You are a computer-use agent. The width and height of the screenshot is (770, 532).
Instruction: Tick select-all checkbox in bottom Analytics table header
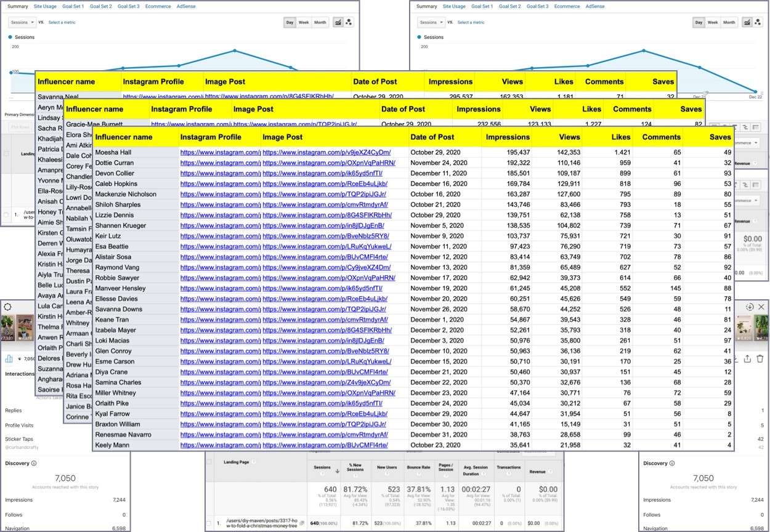[209, 462]
